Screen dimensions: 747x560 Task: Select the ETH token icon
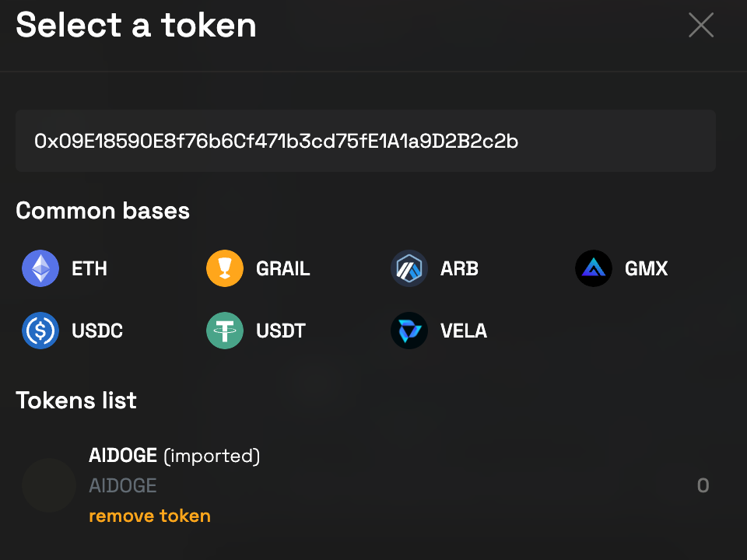click(x=40, y=268)
